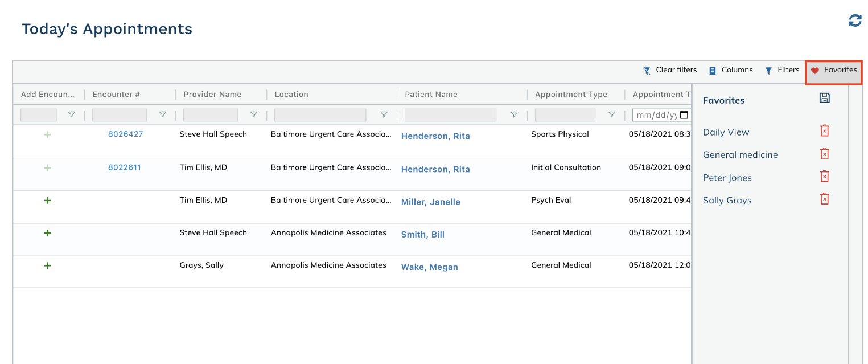Viewport: 868px width, 364px height.
Task: Delete the Sally Grays favorite
Action: (824, 198)
